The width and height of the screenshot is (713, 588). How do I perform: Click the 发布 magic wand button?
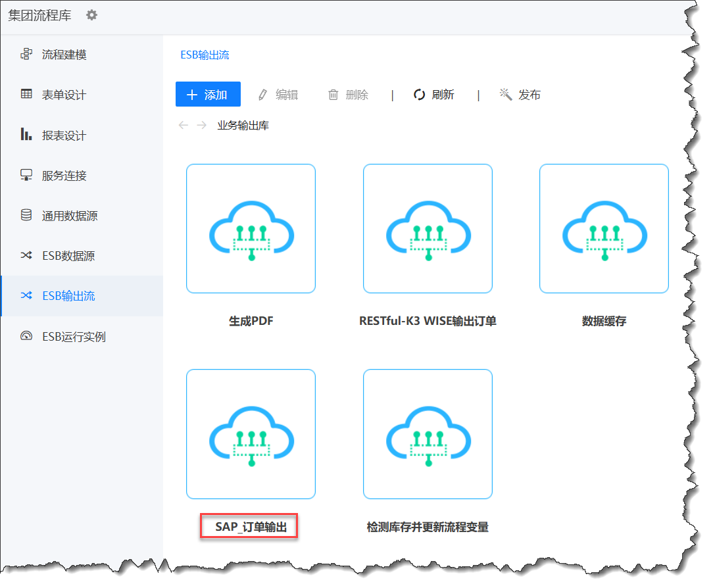pyautogui.click(x=520, y=95)
